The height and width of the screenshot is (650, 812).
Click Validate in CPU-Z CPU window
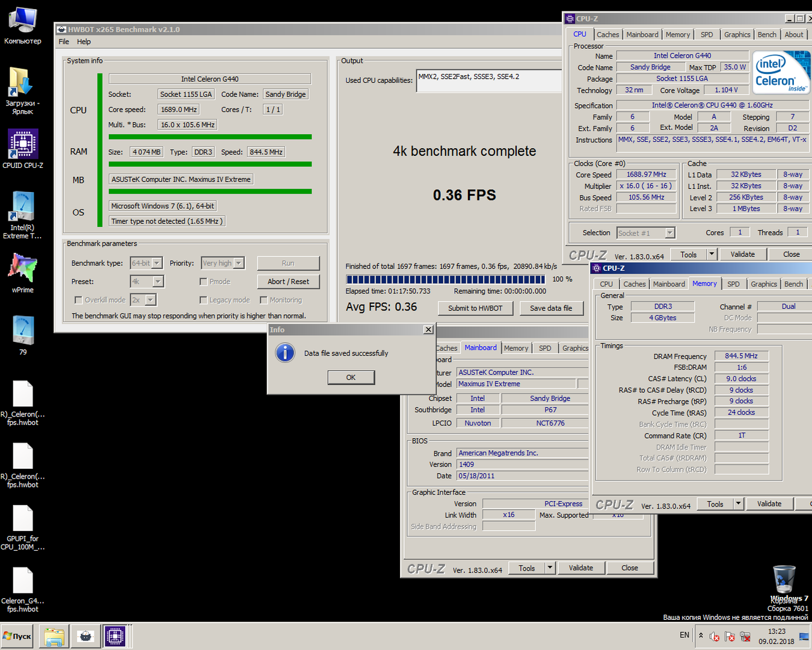point(742,254)
